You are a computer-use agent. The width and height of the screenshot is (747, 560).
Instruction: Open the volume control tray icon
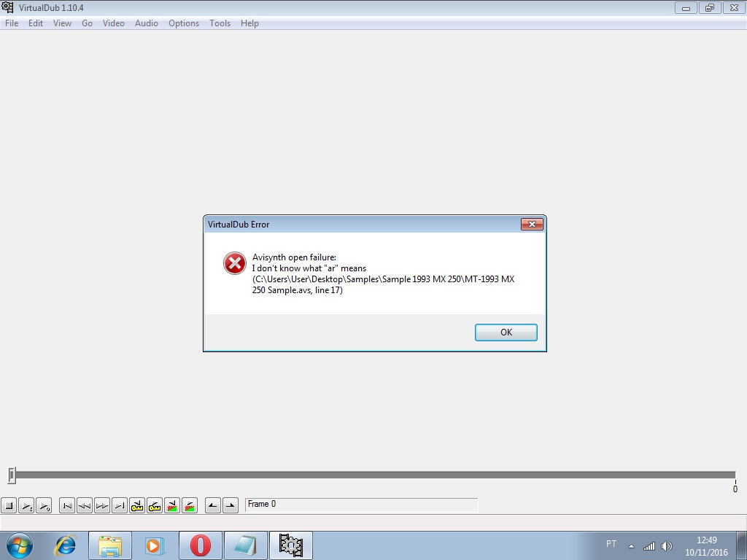pyautogui.click(x=667, y=546)
